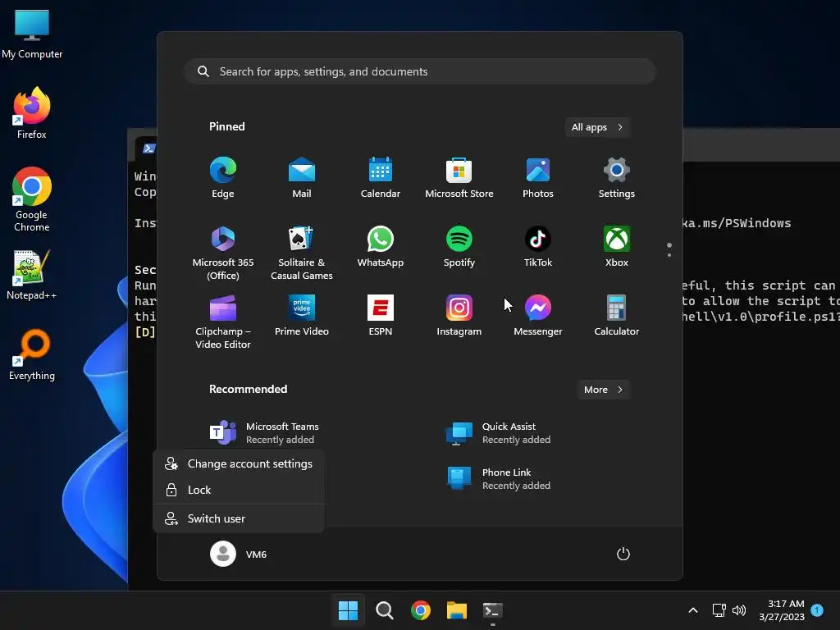
Task: Open the Instagram pinned app
Action: [459, 316]
